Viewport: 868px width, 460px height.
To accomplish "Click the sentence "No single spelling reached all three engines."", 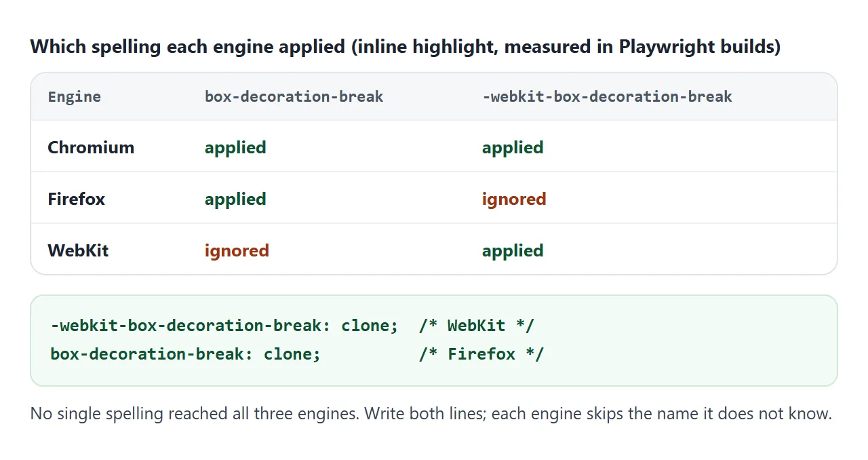I will click(195, 413).
